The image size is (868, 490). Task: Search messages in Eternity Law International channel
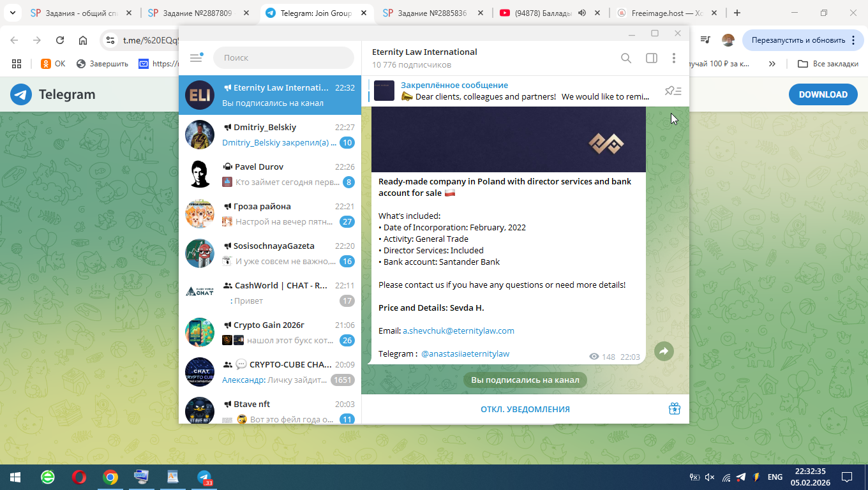pos(626,58)
